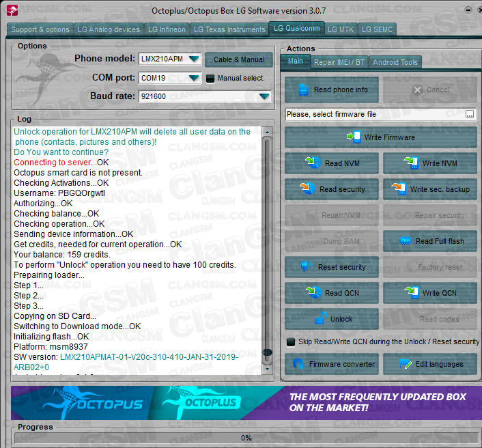The image size is (482, 448).
Task: Click the Unlock padlock icon
Action: click(x=321, y=318)
